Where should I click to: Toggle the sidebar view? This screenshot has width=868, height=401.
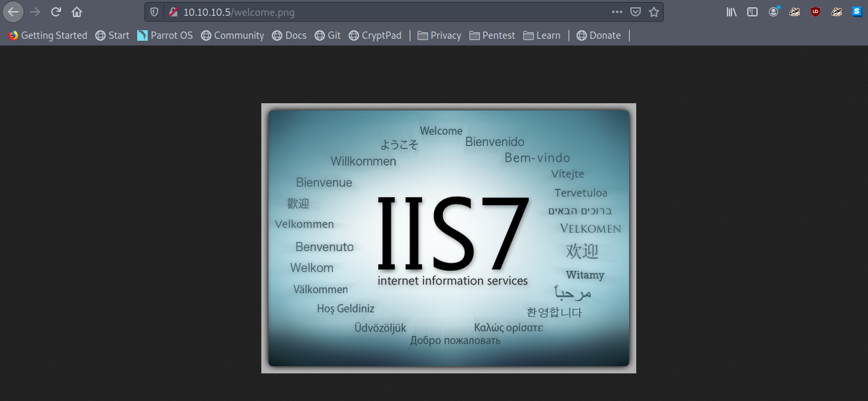point(752,12)
